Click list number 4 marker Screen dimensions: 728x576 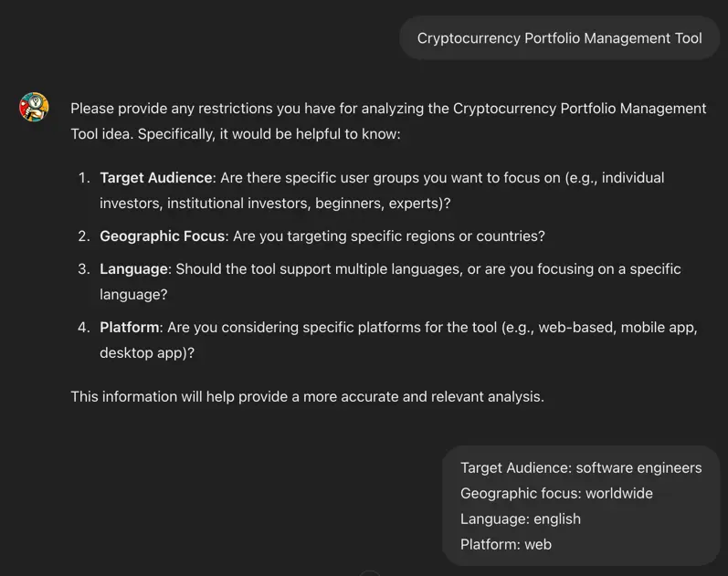point(84,328)
